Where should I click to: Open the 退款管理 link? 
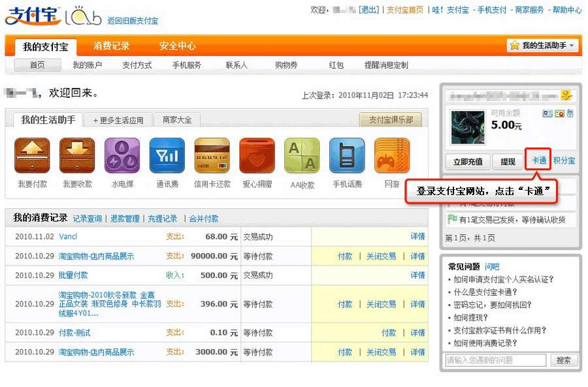pos(125,219)
